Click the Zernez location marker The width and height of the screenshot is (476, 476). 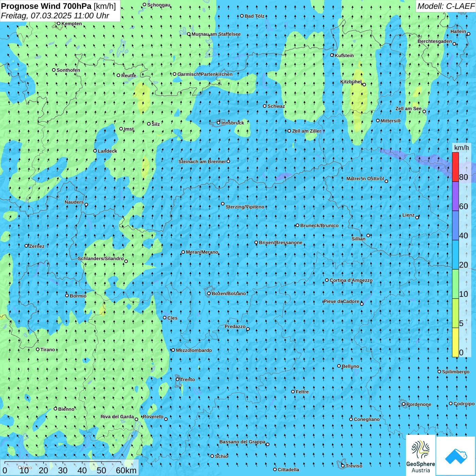tap(27, 246)
